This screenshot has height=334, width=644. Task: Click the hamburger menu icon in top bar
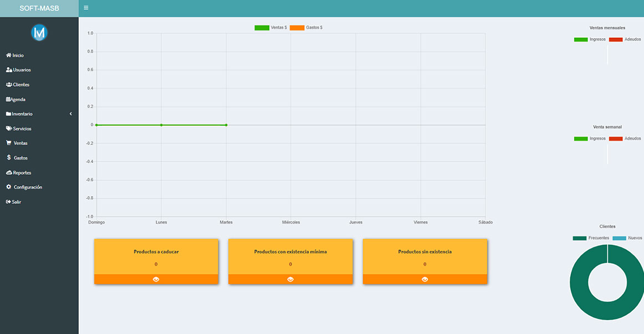[86, 8]
